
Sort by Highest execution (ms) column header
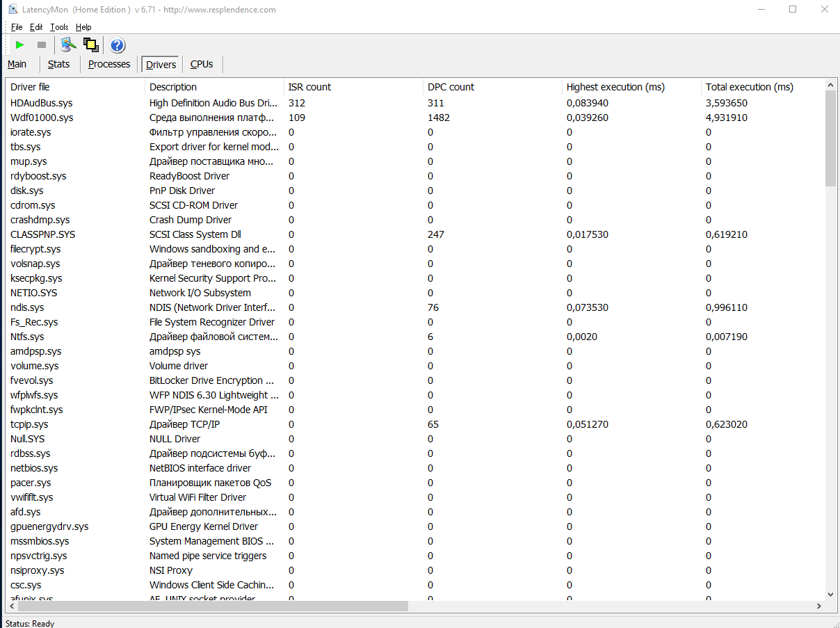point(632,87)
